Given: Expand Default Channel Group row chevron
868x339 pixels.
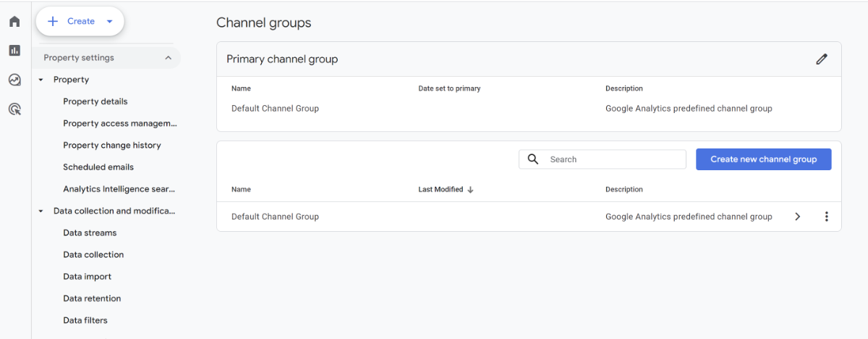Looking at the screenshot, I should [x=797, y=217].
